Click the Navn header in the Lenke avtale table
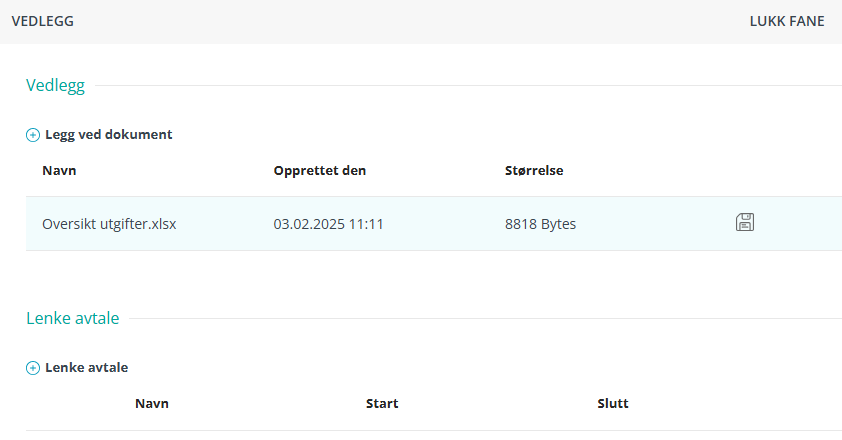The width and height of the screenshot is (842, 440). pos(152,403)
